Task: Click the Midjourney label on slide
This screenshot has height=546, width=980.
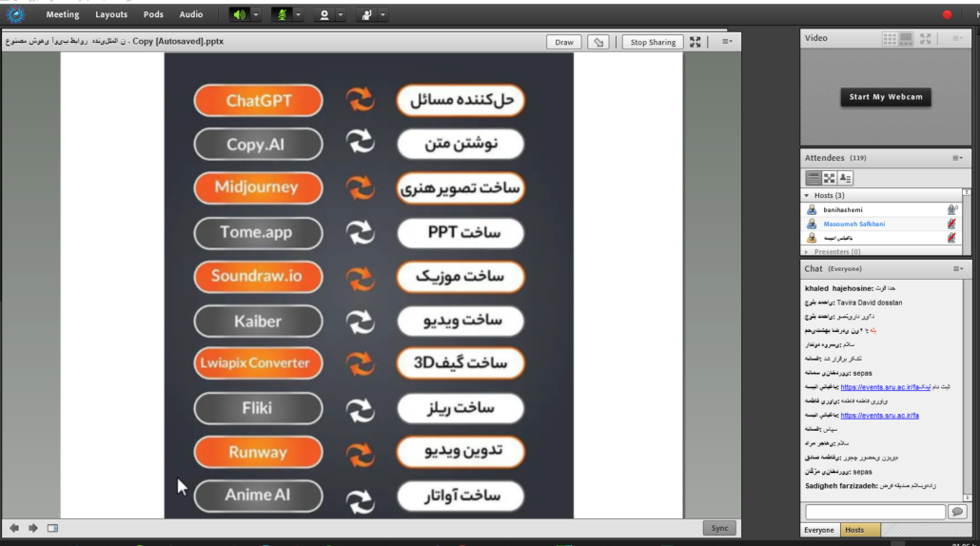Action: point(256,186)
